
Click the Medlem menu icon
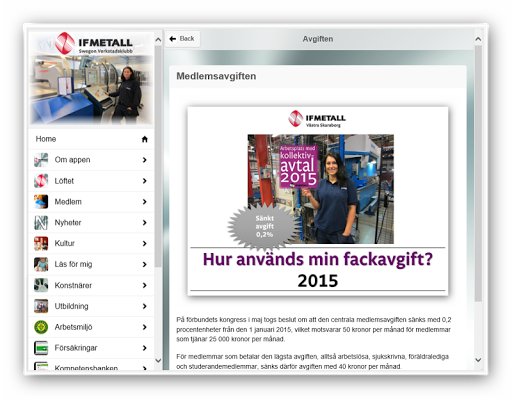41,202
